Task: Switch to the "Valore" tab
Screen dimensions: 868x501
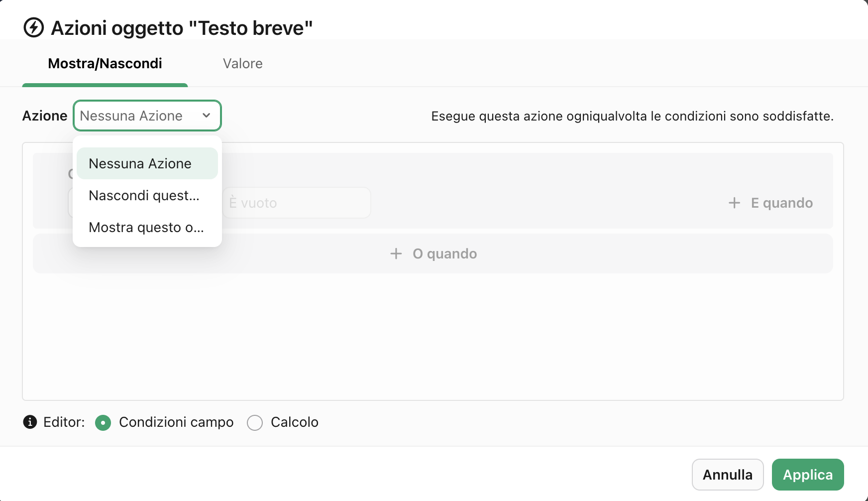Action: coord(242,63)
